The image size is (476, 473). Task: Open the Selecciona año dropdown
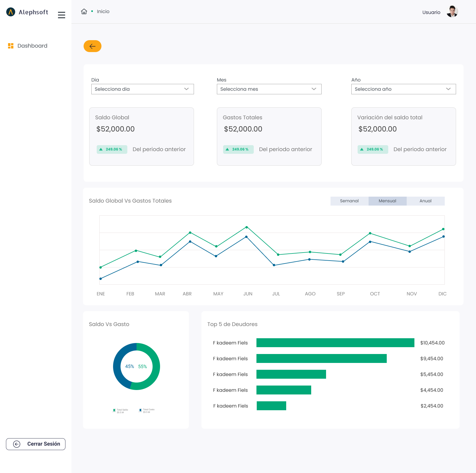(403, 89)
